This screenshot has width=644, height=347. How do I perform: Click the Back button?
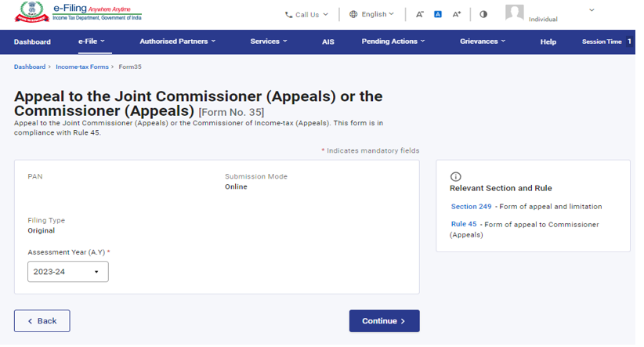pyautogui.click(x=42, y=321)
